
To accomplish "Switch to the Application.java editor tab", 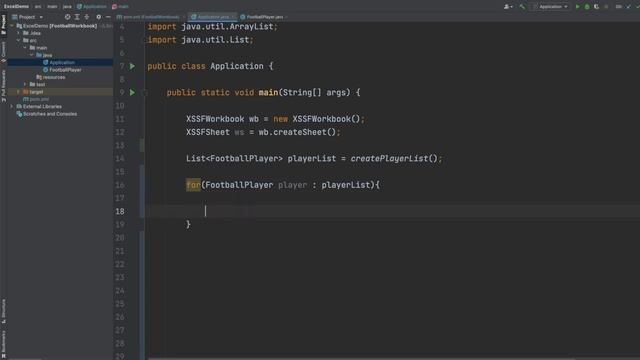I will pyautogui.click(x=213, y=17).
